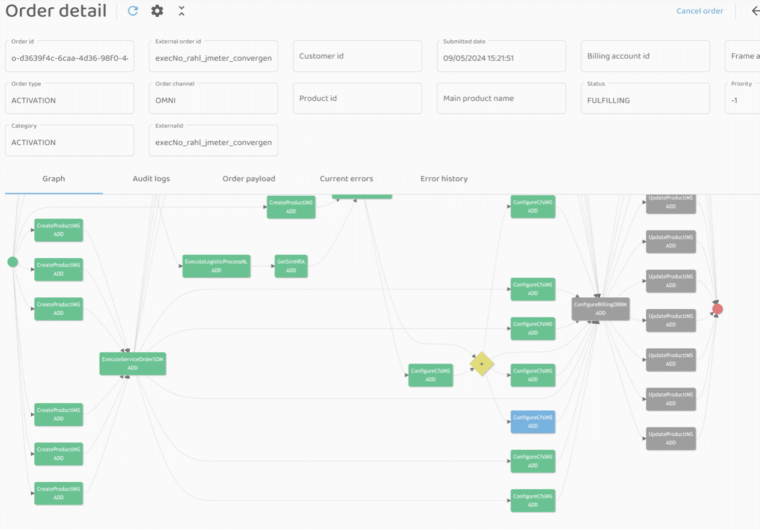Click the Billing account id field
The width and height of the screenshot is (760, 532).
pyautogui.click(x=645, y=56)
